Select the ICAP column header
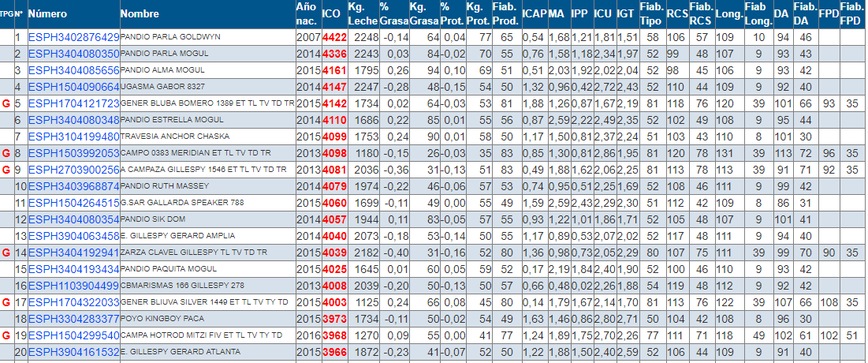Viewport: 868px width, 363px height. [533, 14]
